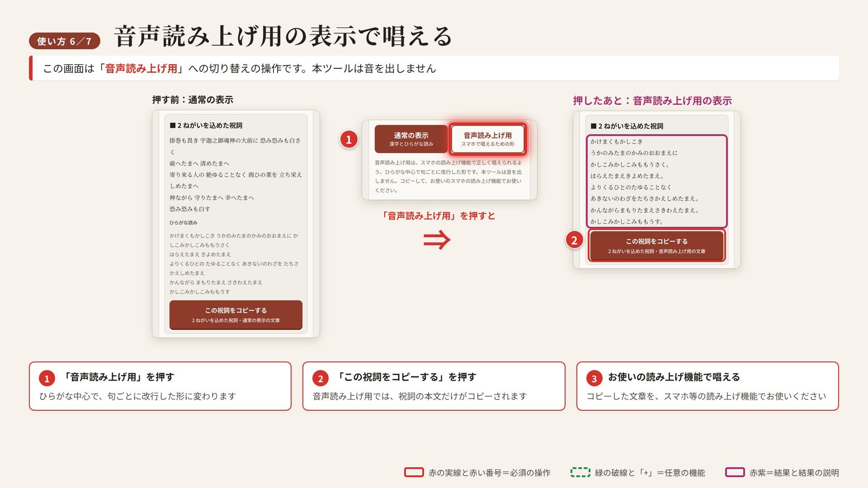Click the line うかのみたまのかみのおおまえに

pos(634,153)
